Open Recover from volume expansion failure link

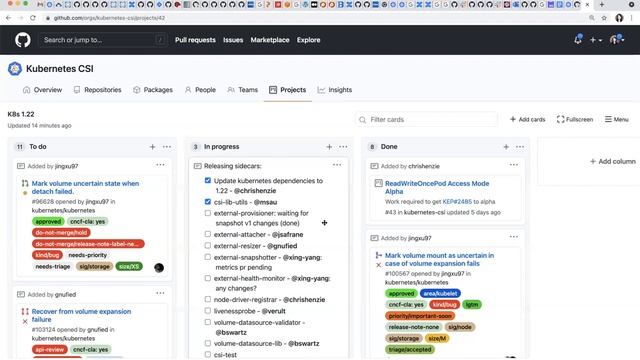pyautogui.click(x=81, y=315)
